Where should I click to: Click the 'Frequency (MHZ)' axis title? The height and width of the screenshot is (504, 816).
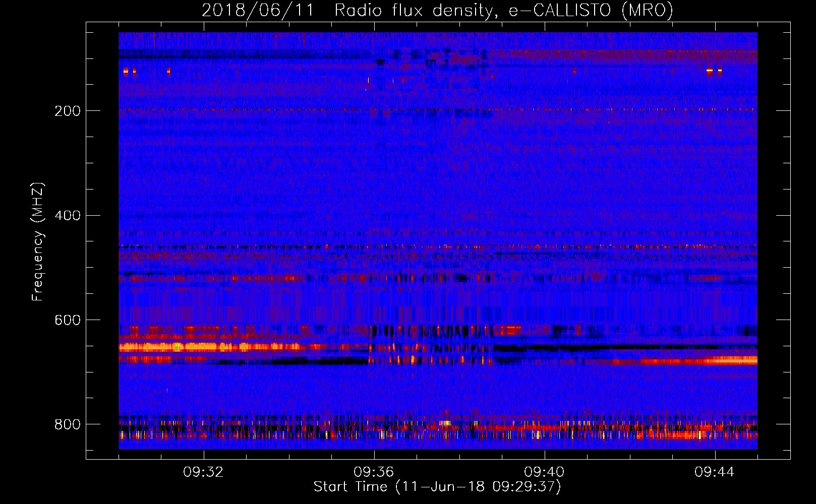click(x=38, y=241)
